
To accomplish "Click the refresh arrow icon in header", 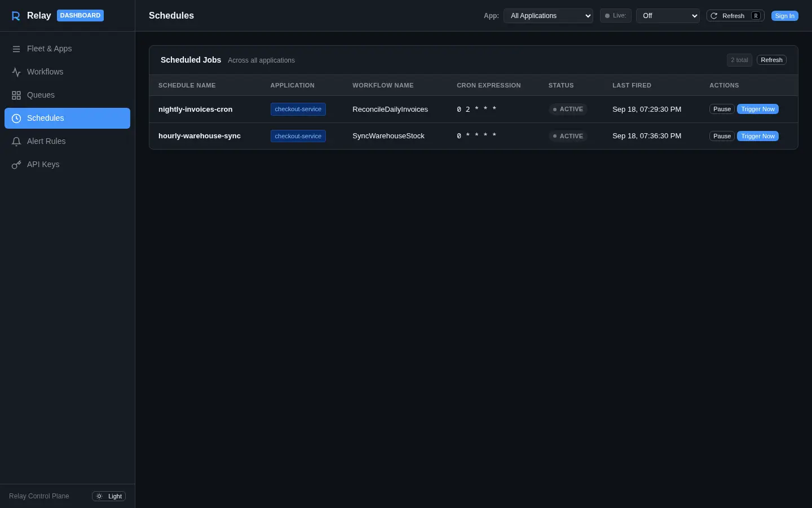I will click(714, 16).
